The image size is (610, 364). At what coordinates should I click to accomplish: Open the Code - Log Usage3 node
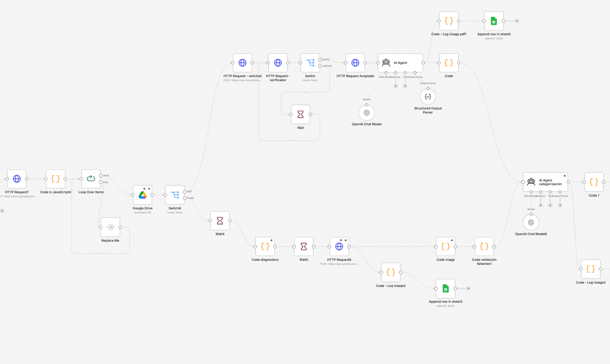click(x=591, y=269)
